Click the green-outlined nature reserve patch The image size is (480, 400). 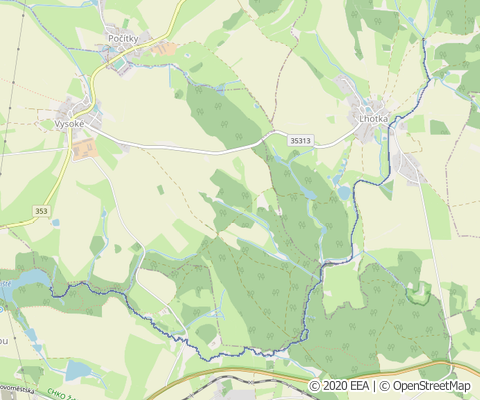pos(418,293)
